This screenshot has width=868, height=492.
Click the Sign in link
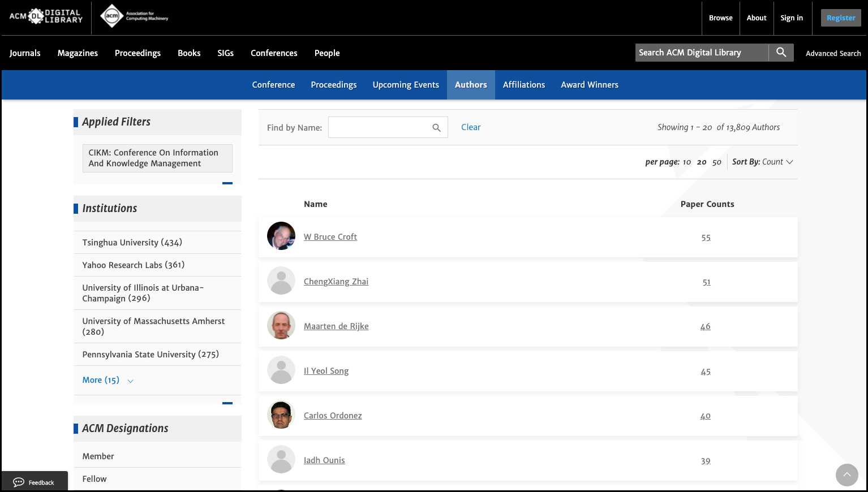coord(792,18)
